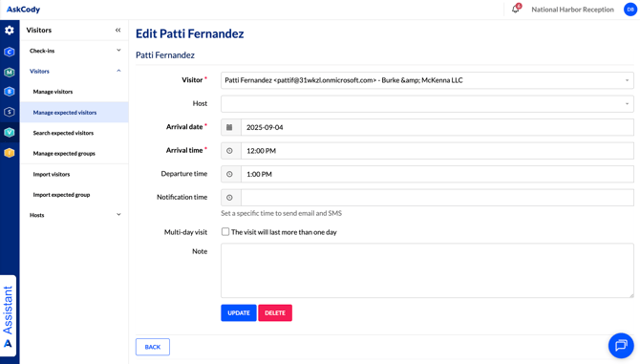Click into the Note text area

point(427,270)
